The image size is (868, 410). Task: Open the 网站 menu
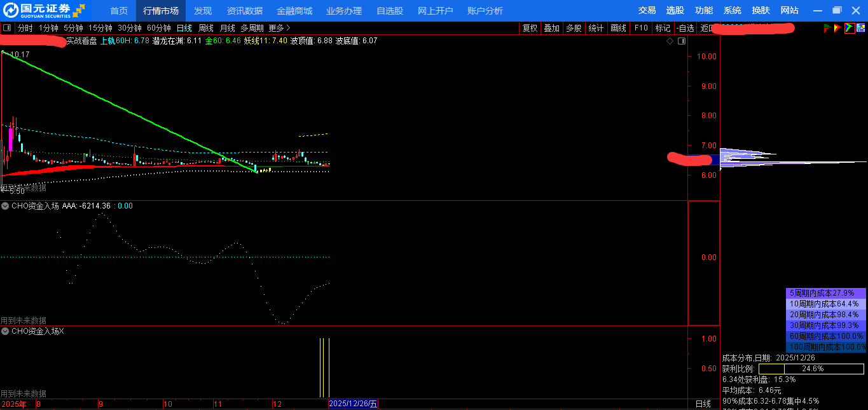click(x=790, y=10)
